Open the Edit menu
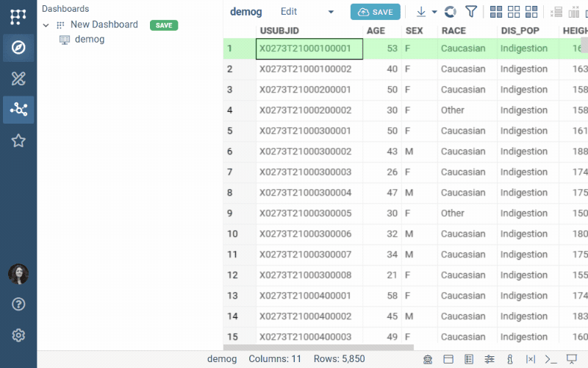 point(289,12)
